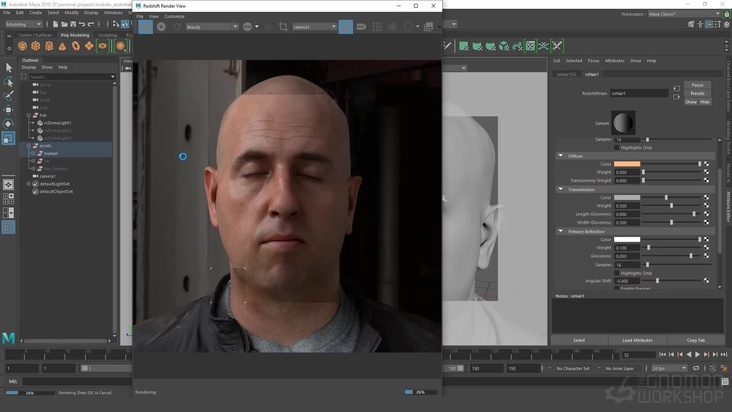
Task: Save image snapshot icon in Render View
Action: pos(429,27)
